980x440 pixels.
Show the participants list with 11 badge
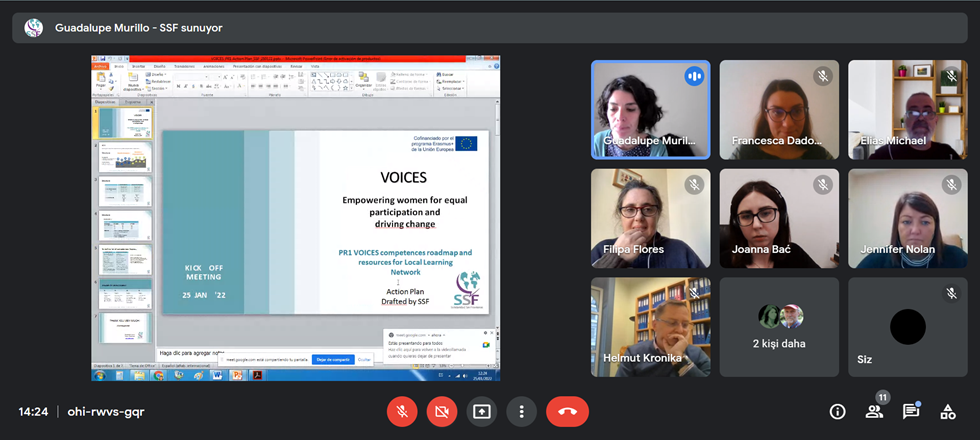[874, 411]
